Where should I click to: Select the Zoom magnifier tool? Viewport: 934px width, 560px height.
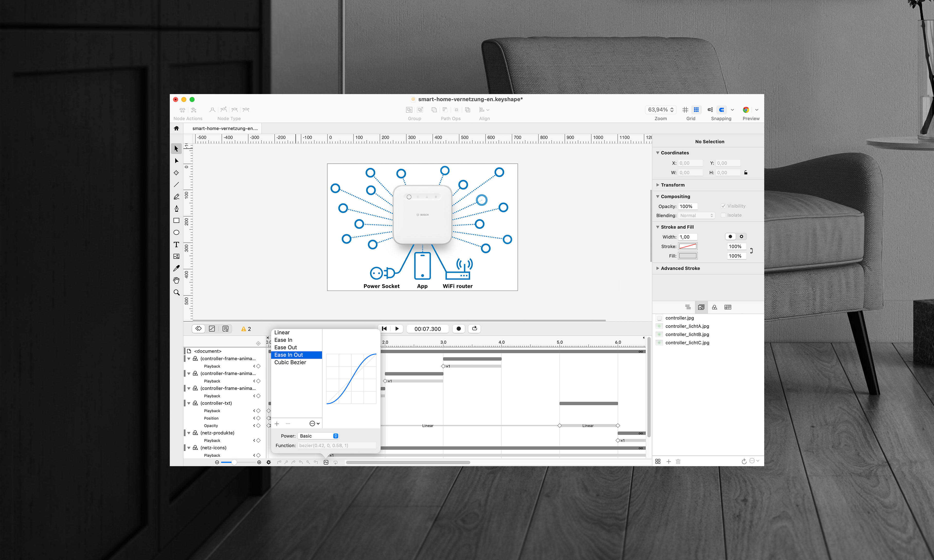(176, 292)
